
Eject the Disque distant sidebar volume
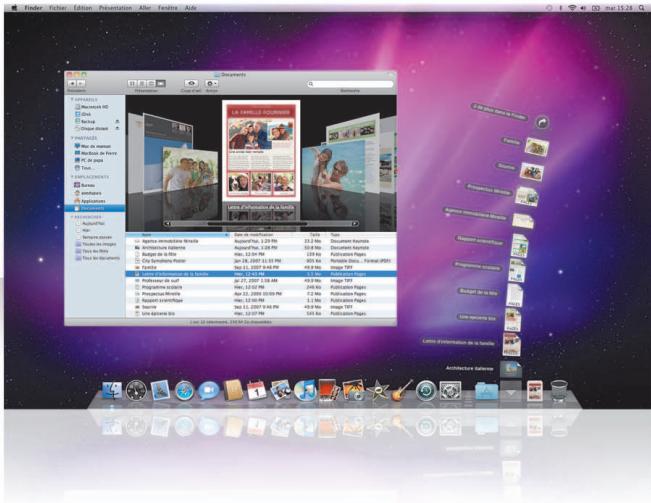click(x=117, y=128)
